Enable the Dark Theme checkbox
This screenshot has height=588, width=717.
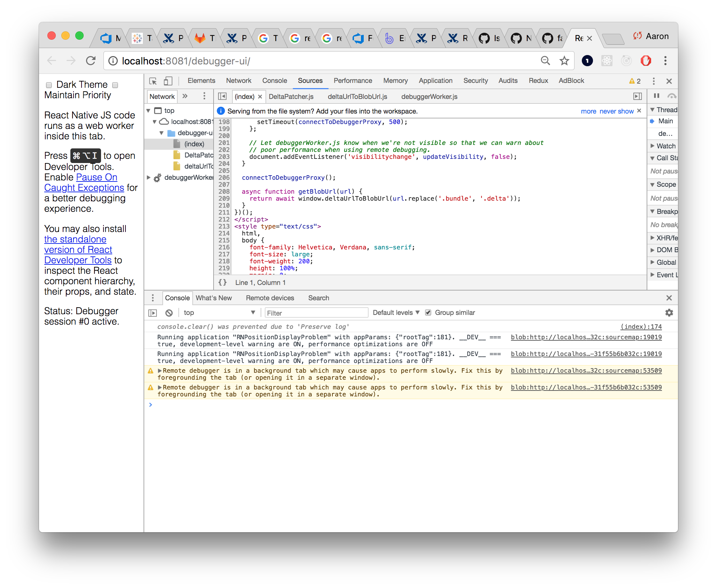pos(49,85)
